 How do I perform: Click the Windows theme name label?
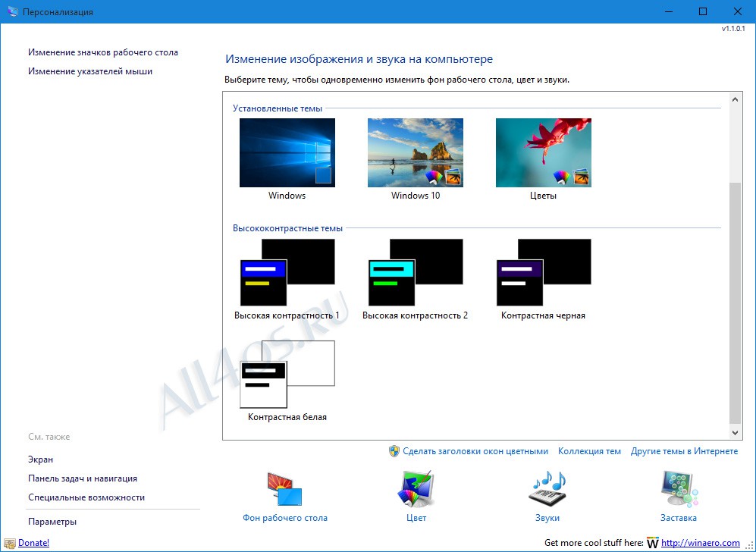287,196
